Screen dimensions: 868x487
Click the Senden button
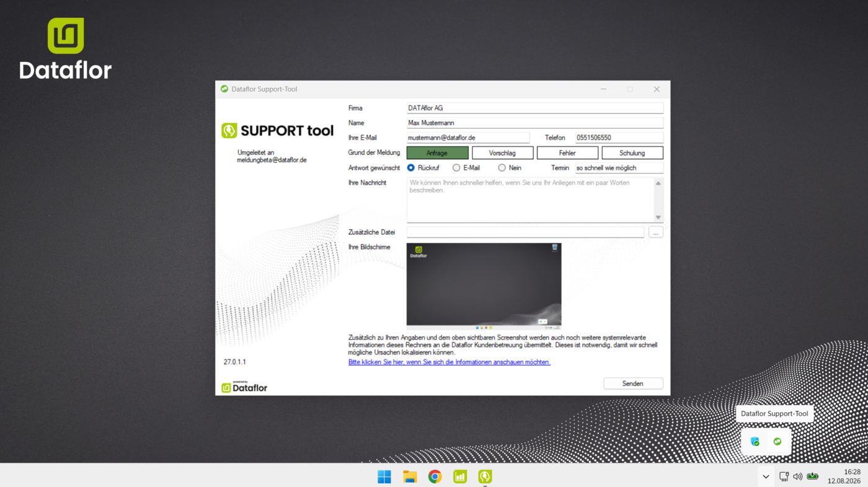point(633,384)
